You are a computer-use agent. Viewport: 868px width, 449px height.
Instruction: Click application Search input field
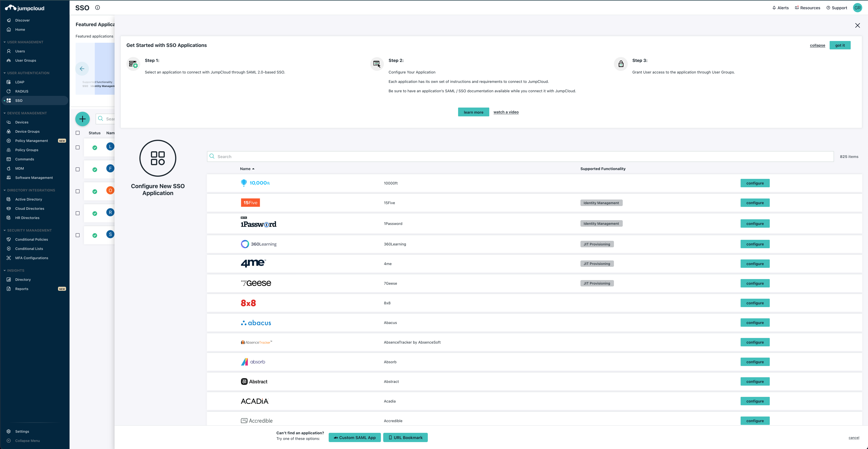coord(520,156)
